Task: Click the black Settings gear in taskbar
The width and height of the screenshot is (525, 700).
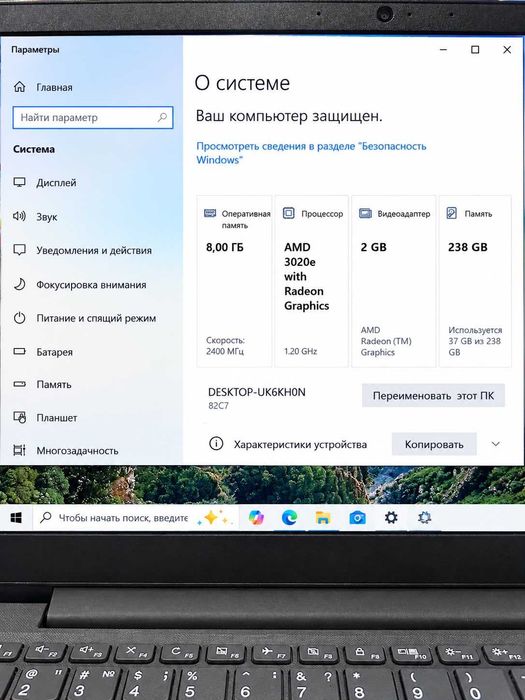Action: click(x=391, y=518)
